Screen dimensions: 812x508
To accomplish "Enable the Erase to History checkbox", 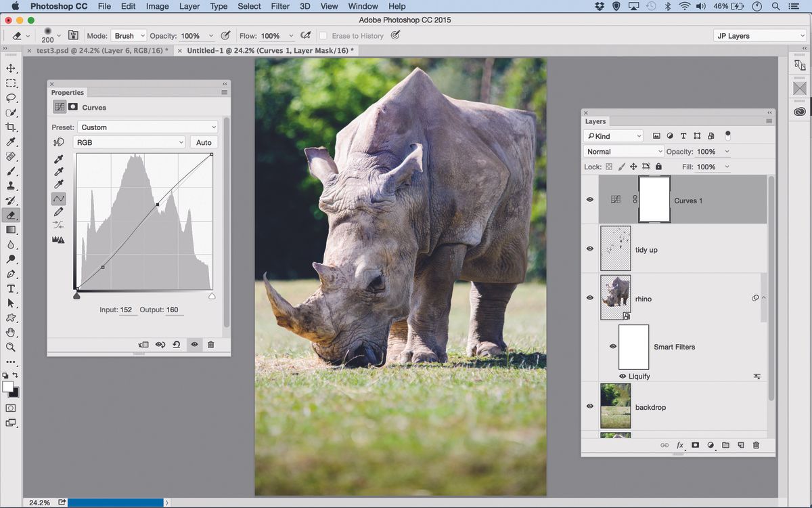I will point(323,35).
